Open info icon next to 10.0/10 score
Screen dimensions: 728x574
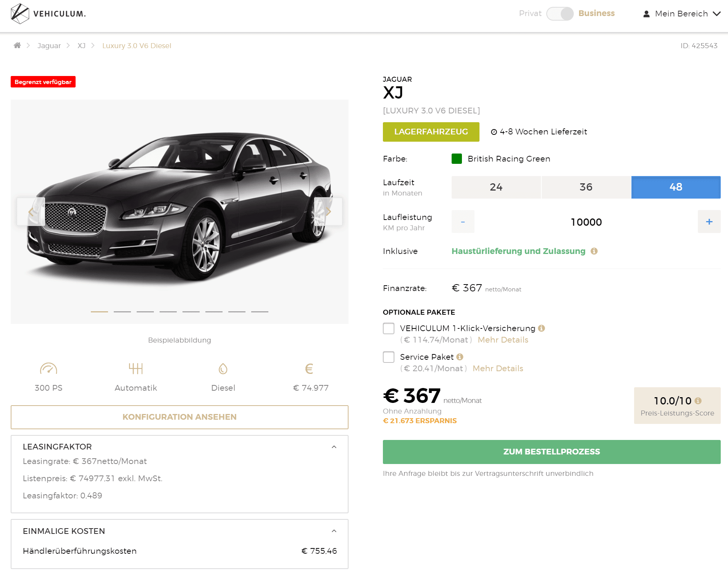(698, 401)
